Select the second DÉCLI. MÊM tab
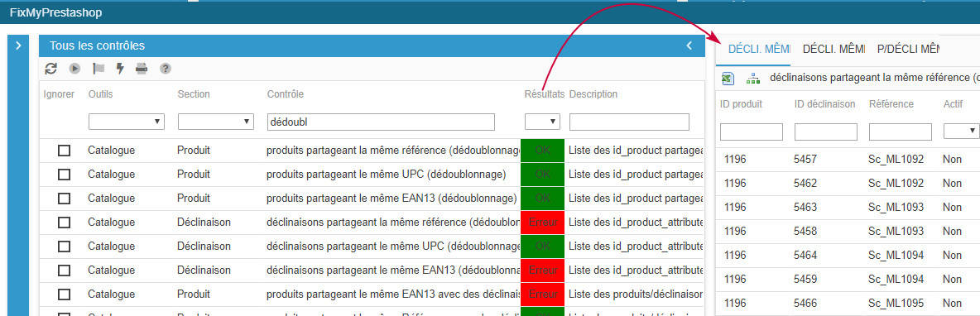980x316 pixels. 833,49
